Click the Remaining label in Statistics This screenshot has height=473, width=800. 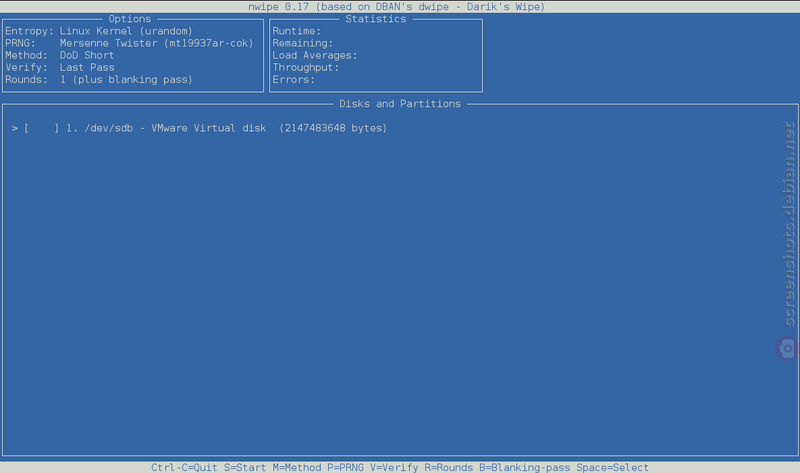pos(303,43)
